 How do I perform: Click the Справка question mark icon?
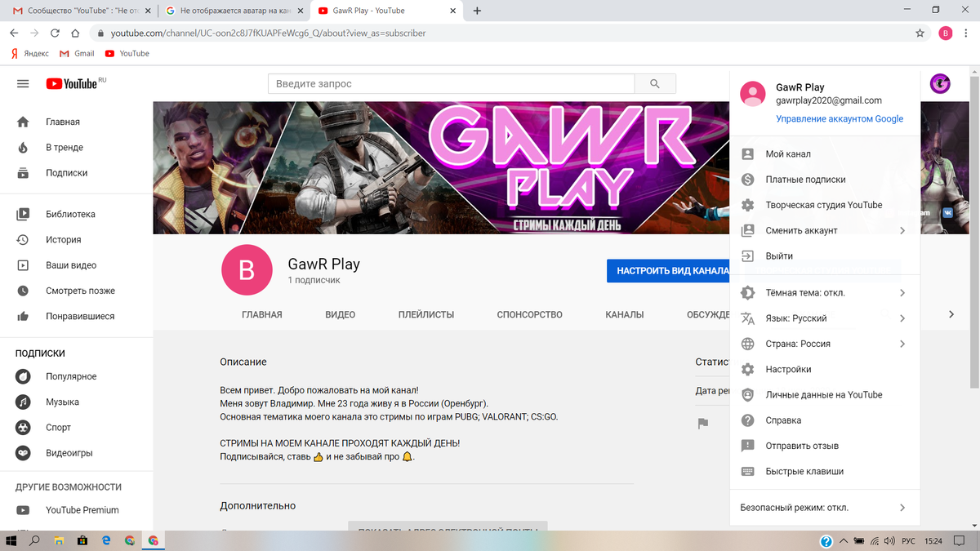pos(747,420)
